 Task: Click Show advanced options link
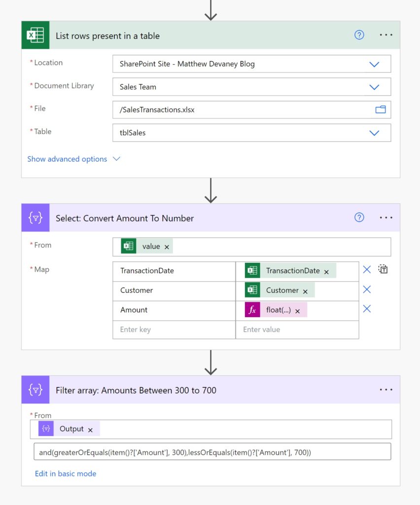pyautogui.click(x=67, y=159)
